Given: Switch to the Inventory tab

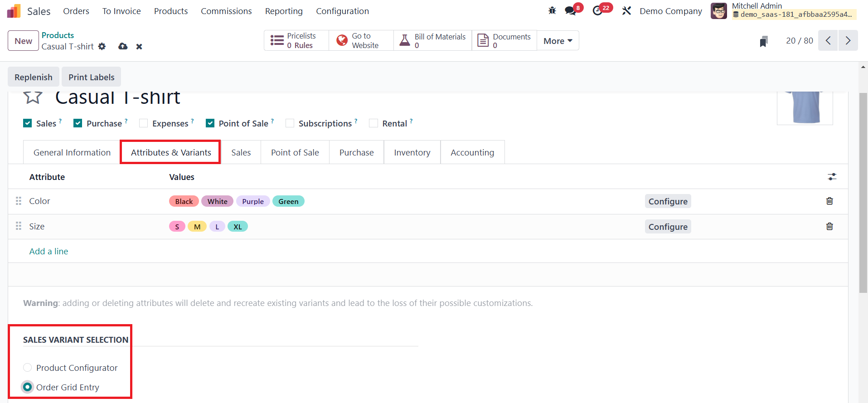Looking at the screenshot, I should click(412, 153).
